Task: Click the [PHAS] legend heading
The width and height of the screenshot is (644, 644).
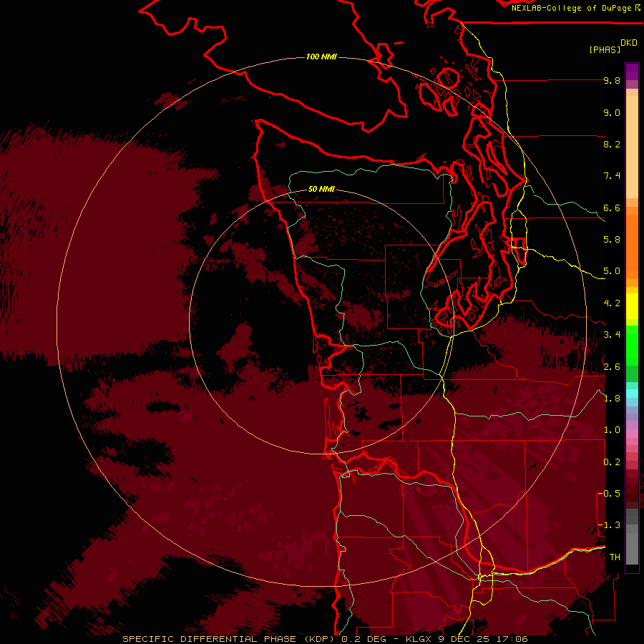Action: tap(605, 49)
